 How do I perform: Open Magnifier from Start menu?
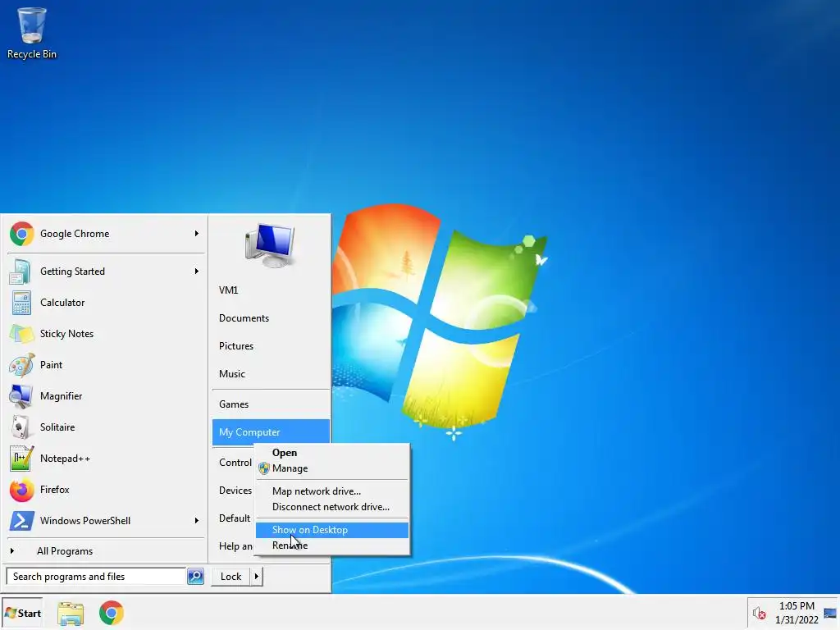coord(106,396)
